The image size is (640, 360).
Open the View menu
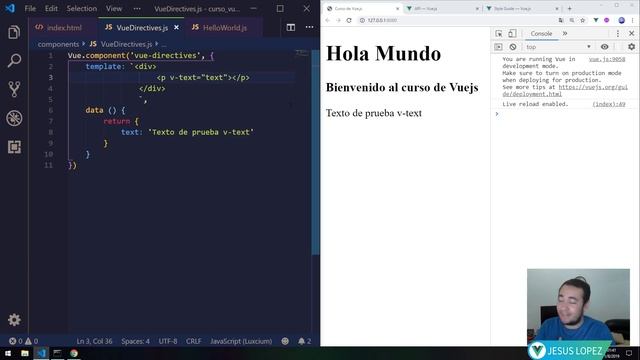pos(114,8)
